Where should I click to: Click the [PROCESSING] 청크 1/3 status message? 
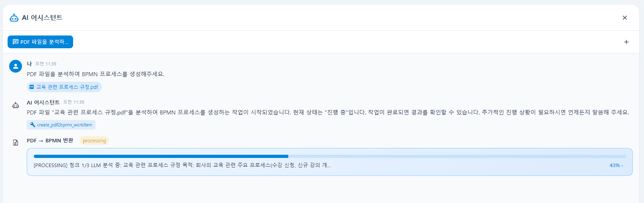(x=182, y=165)
